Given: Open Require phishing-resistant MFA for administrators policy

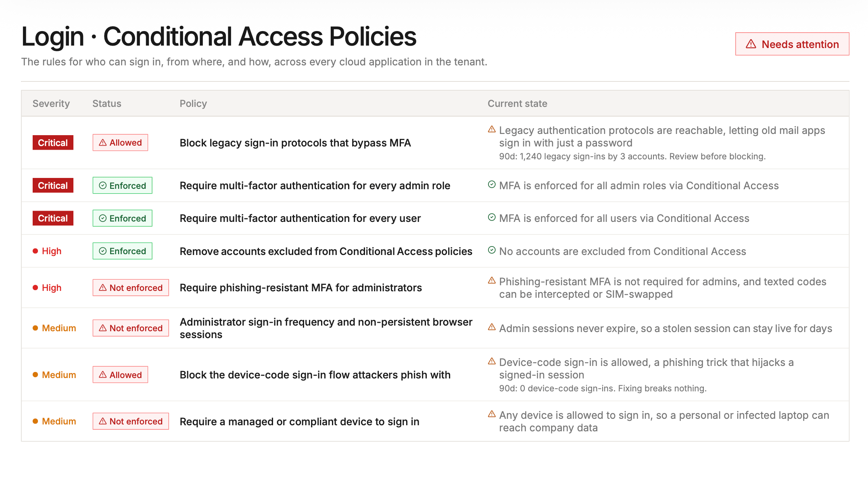Looking at the screenshot, I should 300,288.
